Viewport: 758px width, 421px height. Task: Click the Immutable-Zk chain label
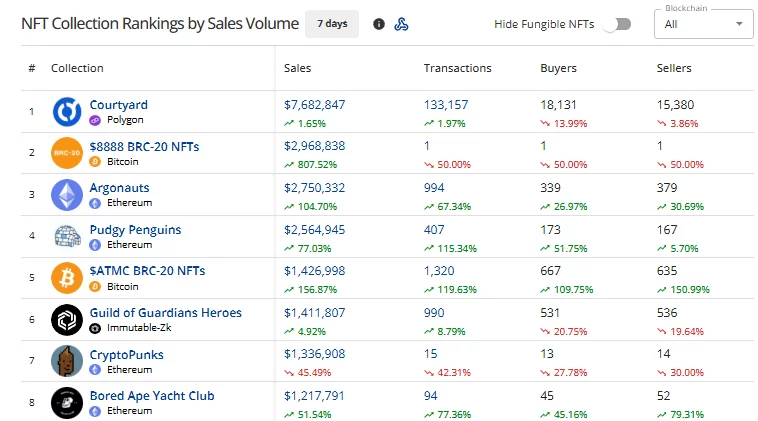point(139,328)
